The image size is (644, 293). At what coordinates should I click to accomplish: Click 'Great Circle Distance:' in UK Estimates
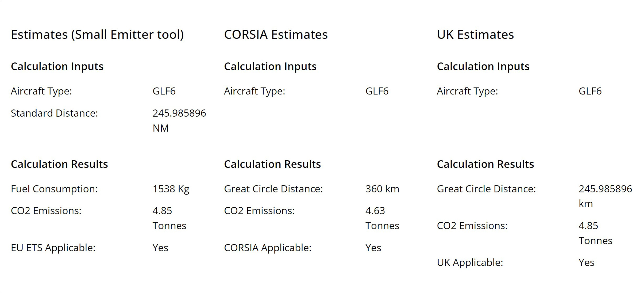pos(486,189)
